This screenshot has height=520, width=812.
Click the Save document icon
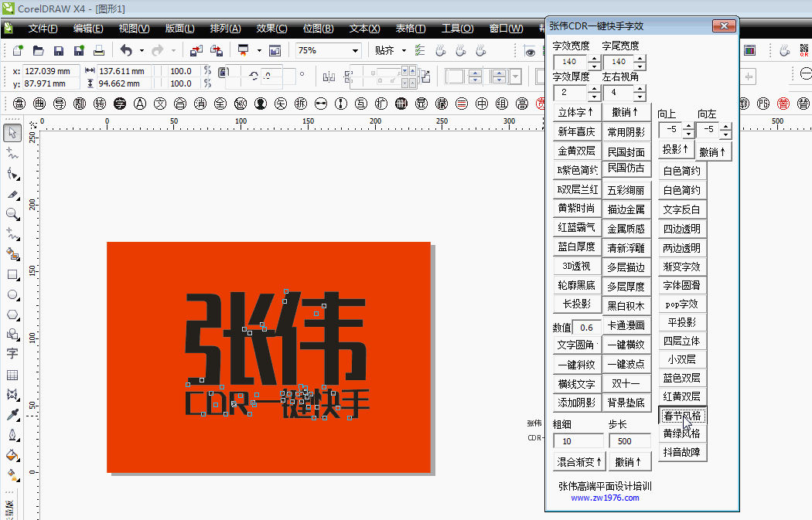point(58,49)
